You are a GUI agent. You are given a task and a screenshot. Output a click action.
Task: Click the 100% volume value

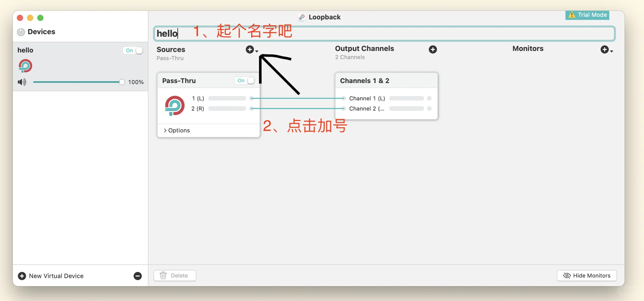click(136, 82)
